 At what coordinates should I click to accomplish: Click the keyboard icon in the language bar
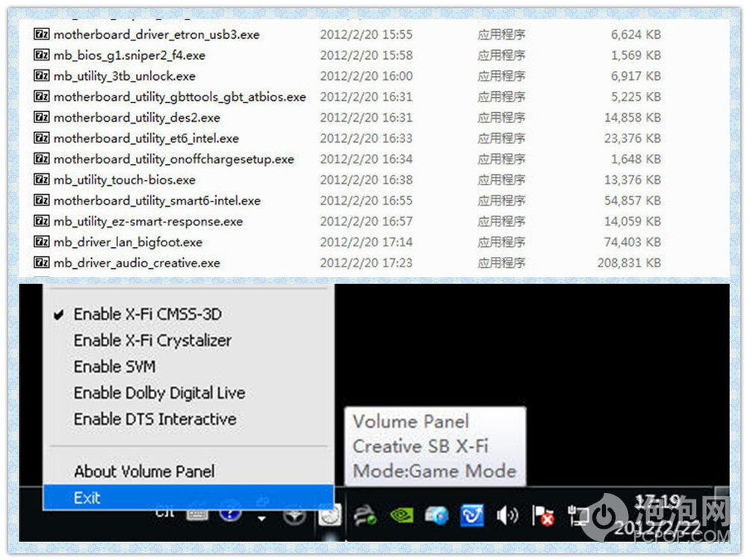pyautogui.click(x=196, y=514)
